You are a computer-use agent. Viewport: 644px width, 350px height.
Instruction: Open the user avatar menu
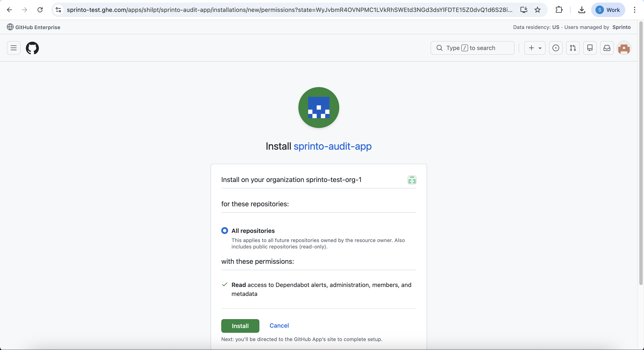624,48
